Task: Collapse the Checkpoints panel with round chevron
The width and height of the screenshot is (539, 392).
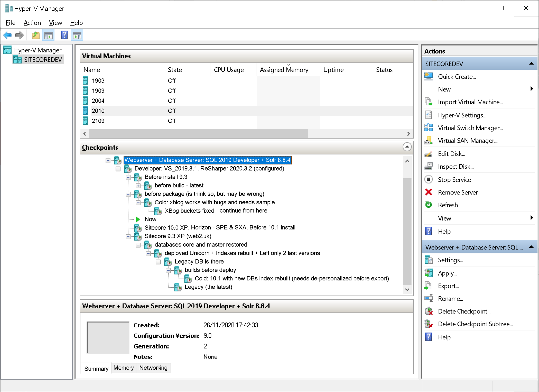Action: pos(407,147)
